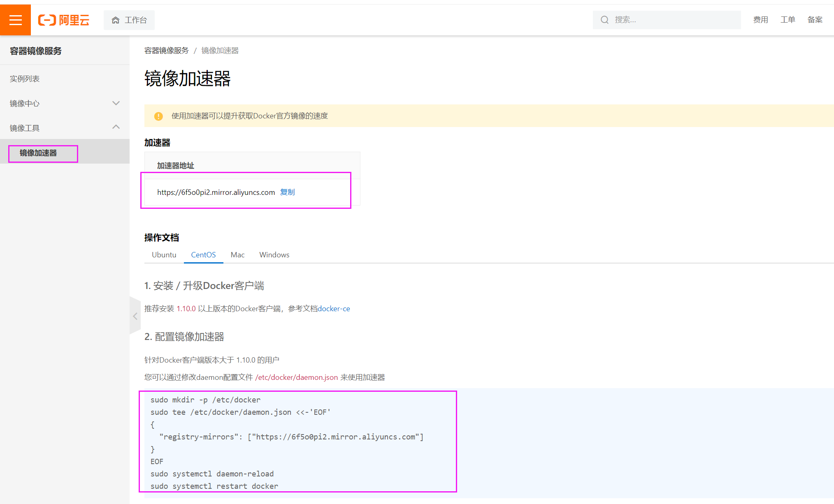
Task: Switch to the Windows tab
Action: [x=274, y=255]
